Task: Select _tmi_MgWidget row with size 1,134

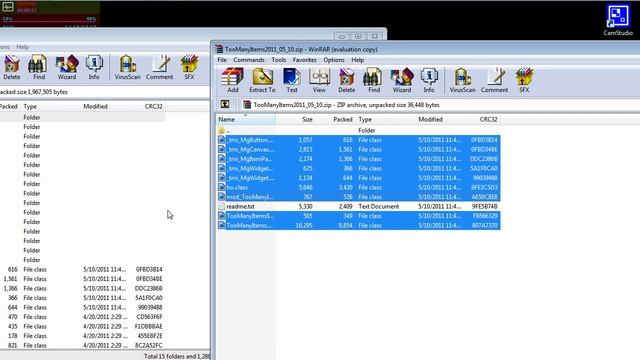Action: [x=358, y=178]
